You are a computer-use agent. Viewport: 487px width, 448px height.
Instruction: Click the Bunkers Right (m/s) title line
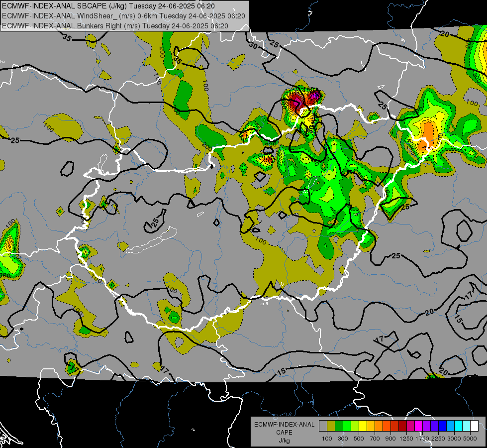tap(115, 26)
